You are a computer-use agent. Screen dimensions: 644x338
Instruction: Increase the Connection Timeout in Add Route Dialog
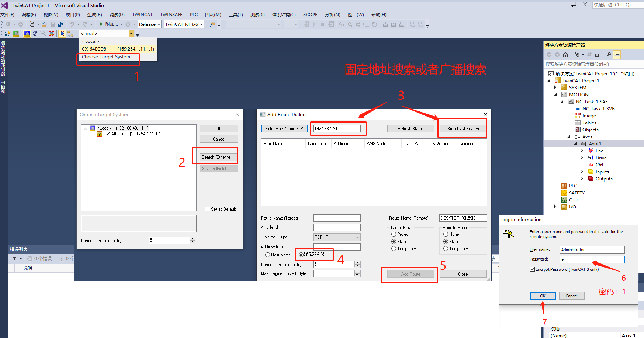click(x=357, y=263)
